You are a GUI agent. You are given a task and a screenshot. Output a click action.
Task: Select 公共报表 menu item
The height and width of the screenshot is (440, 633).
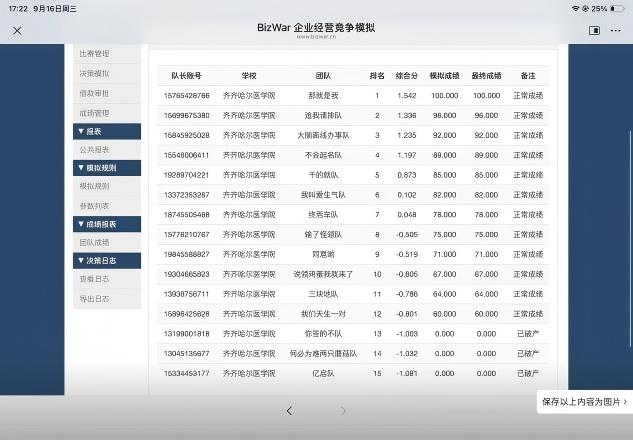107,150
